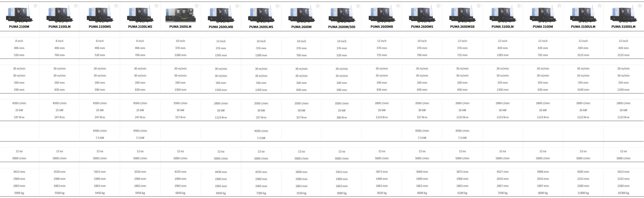644x198 pixels.
Task: Go to PUMA 2600LMB model title
Action: click(x=221, y=27)
